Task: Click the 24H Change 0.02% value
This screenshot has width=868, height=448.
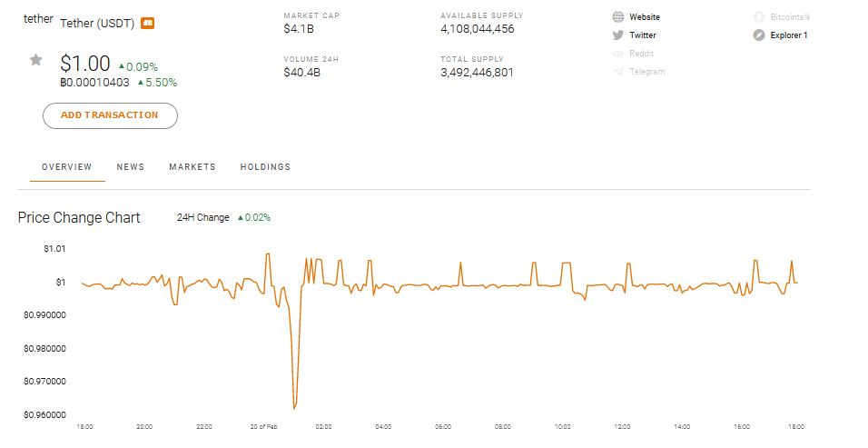Action: (x=254, y=217)
